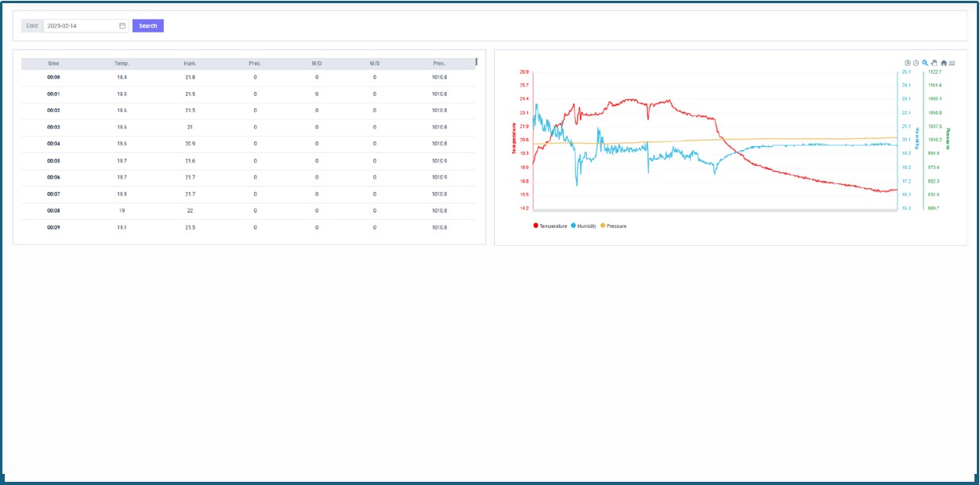The image size is (980, 485).
Task: Reset chart zoom with home icon
Action: [943, 63]
